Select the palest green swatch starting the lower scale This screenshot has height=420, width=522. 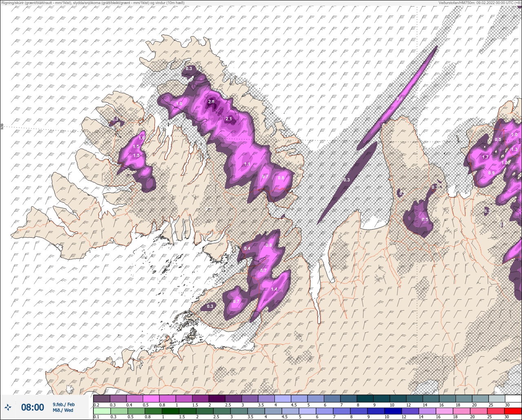pyautogui.click(x=102, y=411)
